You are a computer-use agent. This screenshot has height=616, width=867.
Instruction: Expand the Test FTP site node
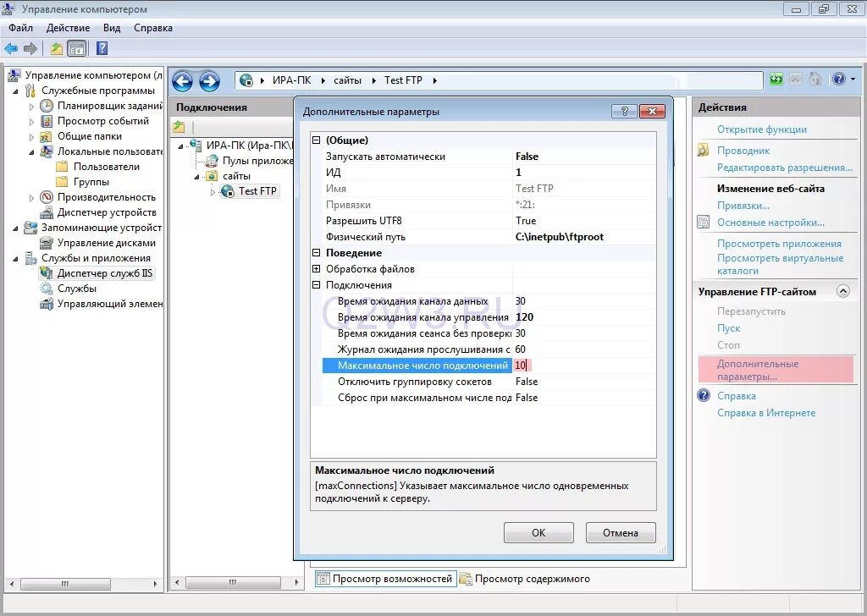pos(213,192)
